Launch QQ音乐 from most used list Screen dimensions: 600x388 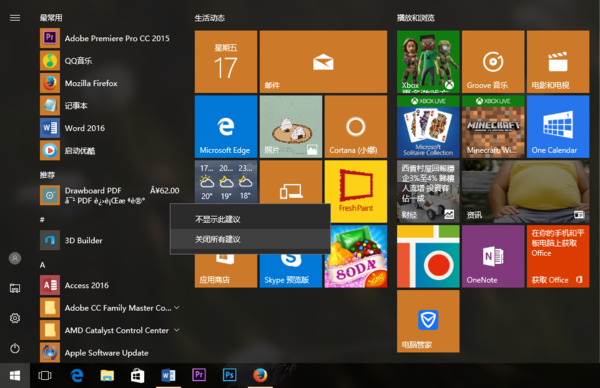(x=109, y=60)
